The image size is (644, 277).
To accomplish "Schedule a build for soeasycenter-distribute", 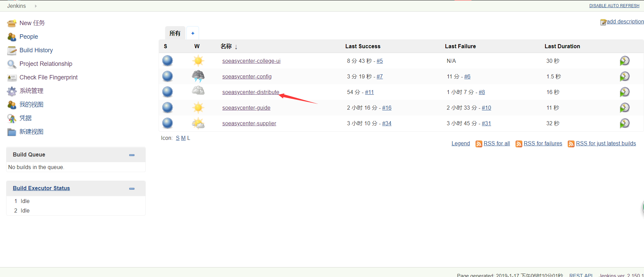I will 624,92.
